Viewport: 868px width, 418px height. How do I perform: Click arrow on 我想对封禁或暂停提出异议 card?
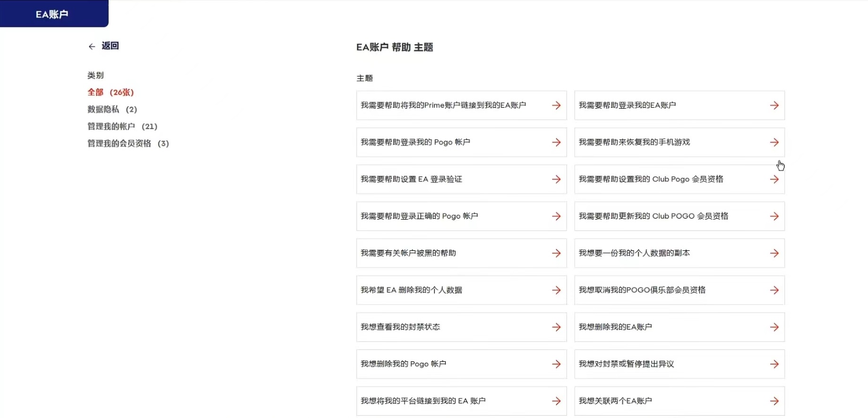coord(774,364)
